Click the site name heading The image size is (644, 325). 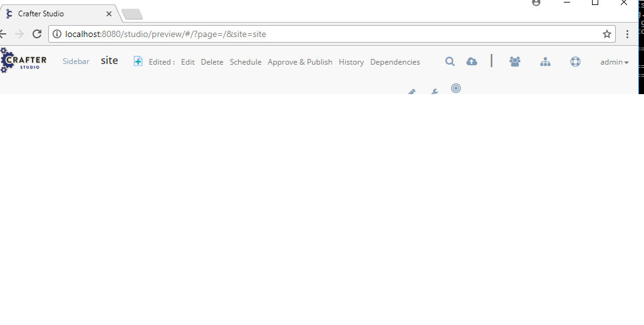point(109,60)
